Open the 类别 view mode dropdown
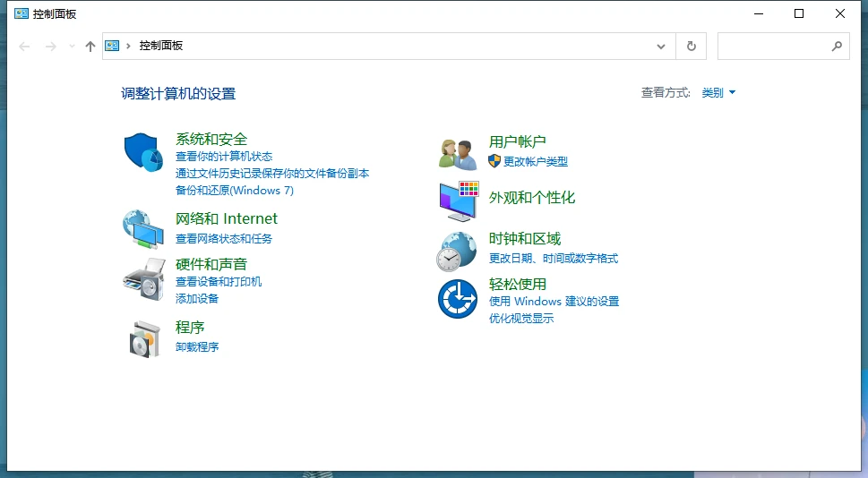This screenshot has width=868, height=478. tap(718, 92)
